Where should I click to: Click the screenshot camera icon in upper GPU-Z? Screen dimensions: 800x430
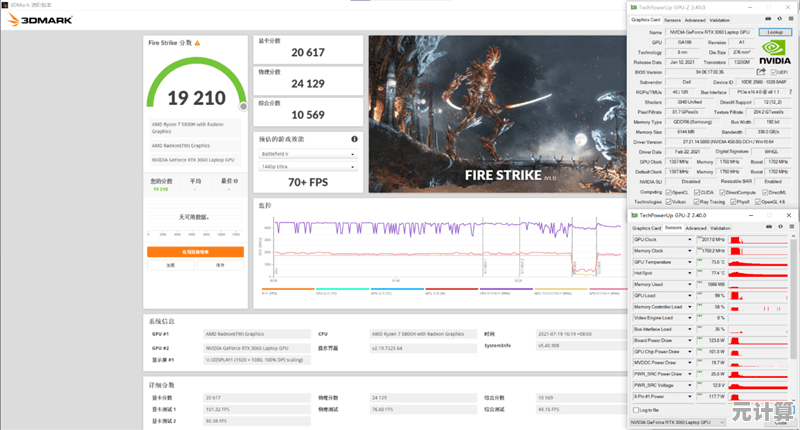[x=766, y=19]
